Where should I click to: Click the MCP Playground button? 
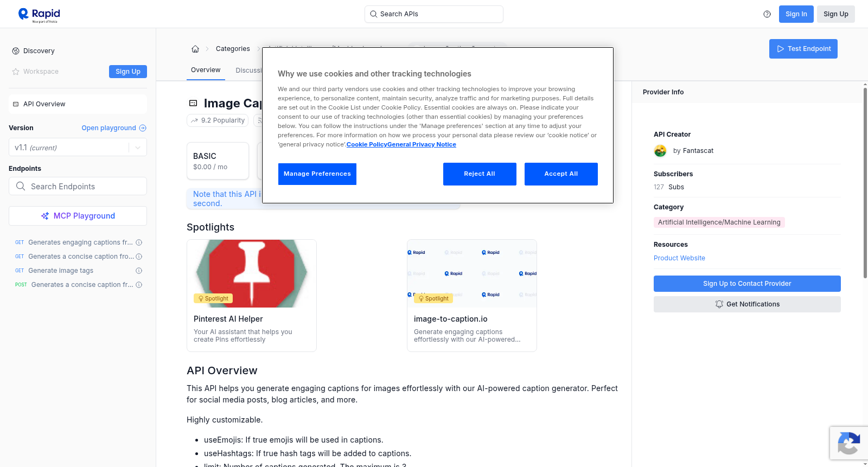[x=78, y=216]
